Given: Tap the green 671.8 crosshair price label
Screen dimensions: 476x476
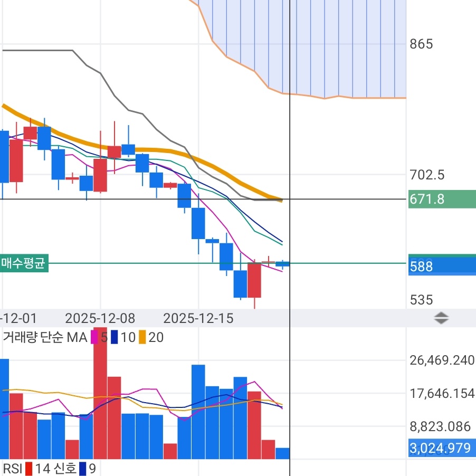Looking at the screenshot, I should 442,199.
